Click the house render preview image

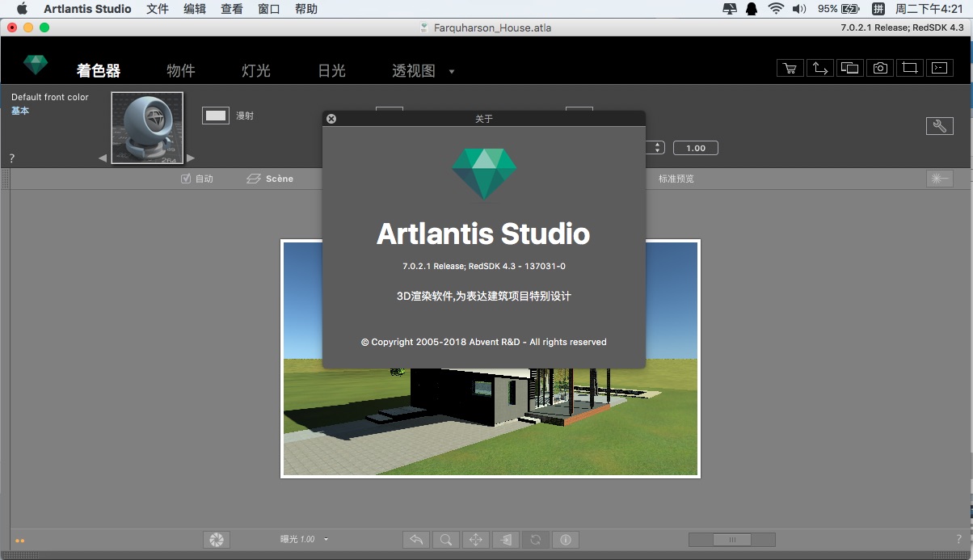(x=490, y=358)
